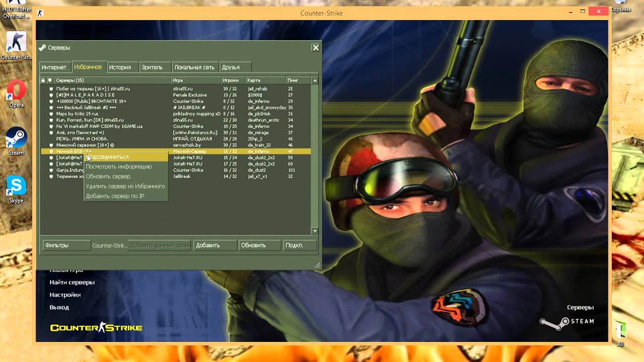Click the Серверы dialog wrench title icon
This screenshot has width=644, height=362.
(43, 48)
